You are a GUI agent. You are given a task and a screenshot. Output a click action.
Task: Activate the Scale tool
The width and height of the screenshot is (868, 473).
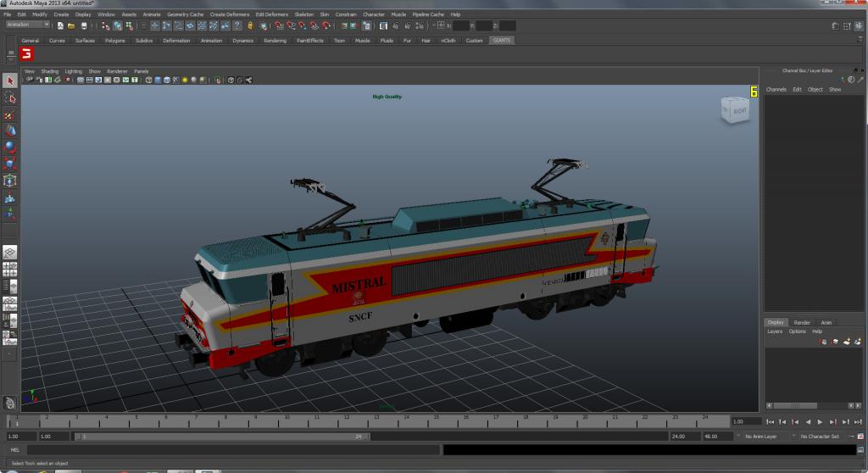(x=10, y=164)
